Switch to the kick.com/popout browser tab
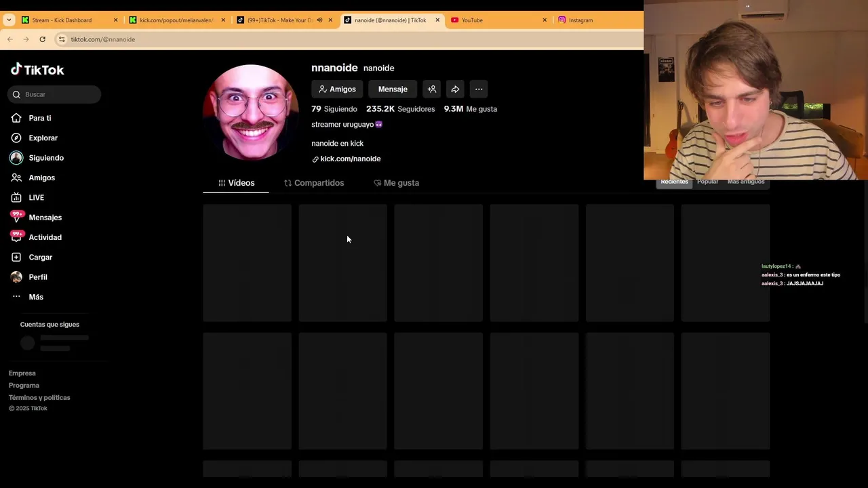This screenshot has width=868, height=488. pos(176,20)
